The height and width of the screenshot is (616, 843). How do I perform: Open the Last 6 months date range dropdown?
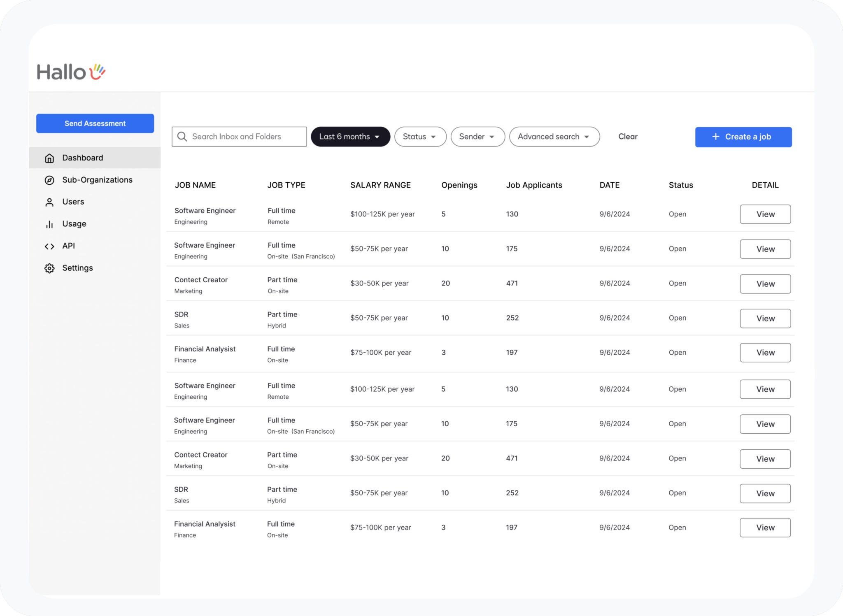point(350,136)
